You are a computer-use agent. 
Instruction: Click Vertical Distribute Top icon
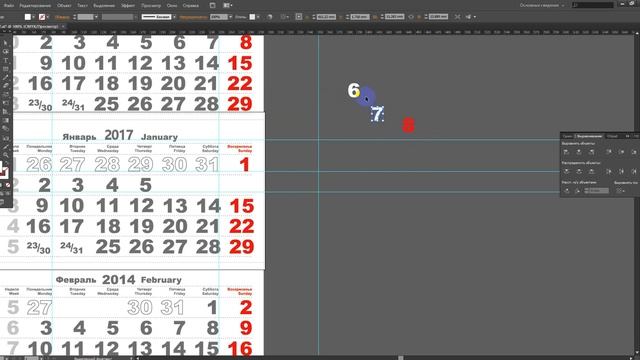(x=566, y=171)
